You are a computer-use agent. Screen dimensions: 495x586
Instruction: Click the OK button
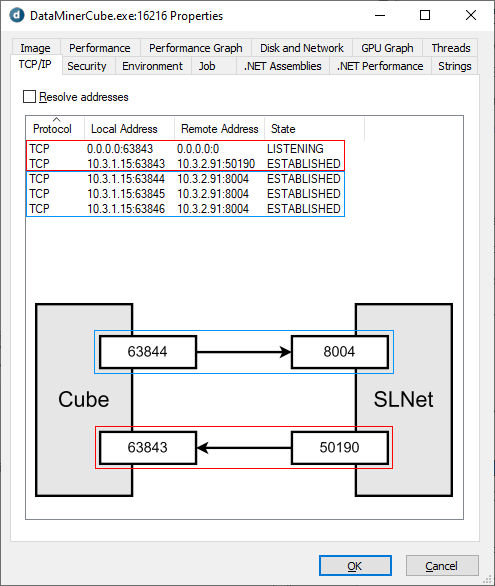[355, 566]
